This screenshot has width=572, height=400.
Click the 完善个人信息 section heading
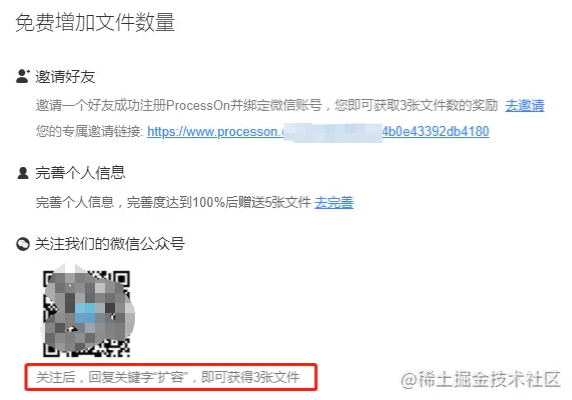(x=80, y=173)
